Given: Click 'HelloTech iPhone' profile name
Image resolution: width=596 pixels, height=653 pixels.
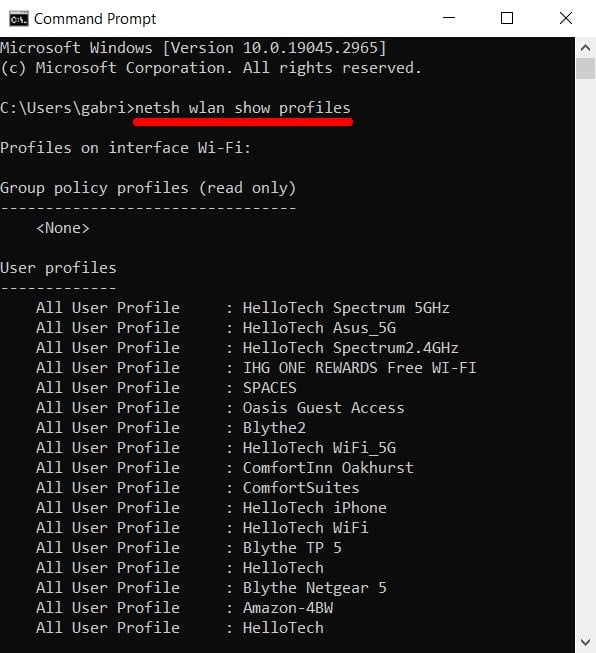Looking at the screenshot, I should 315,508.
